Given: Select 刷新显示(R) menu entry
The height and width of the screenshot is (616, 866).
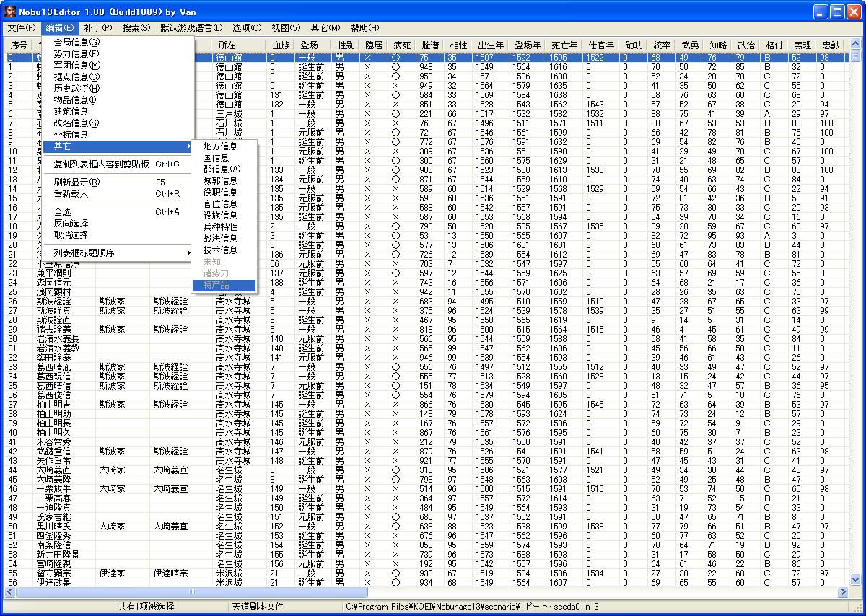Looking at the screenshot, I should pos(118,182).
